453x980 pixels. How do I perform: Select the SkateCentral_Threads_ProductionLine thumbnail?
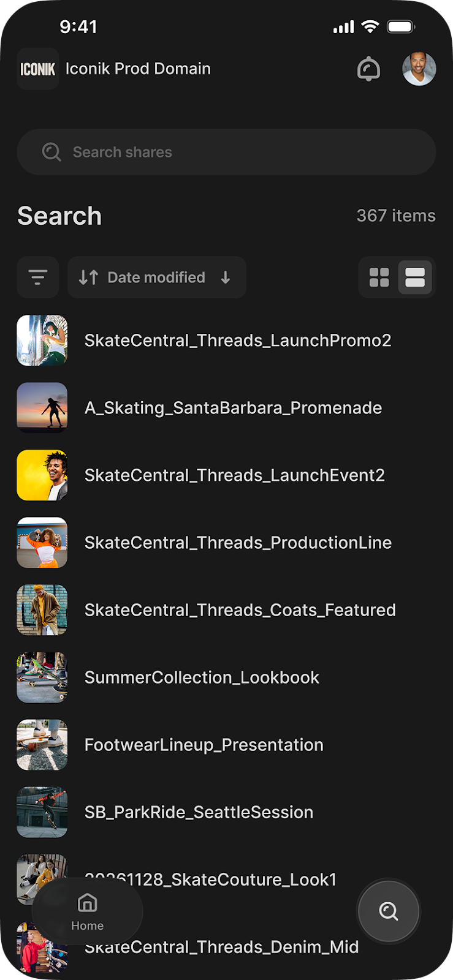[42, 543]
